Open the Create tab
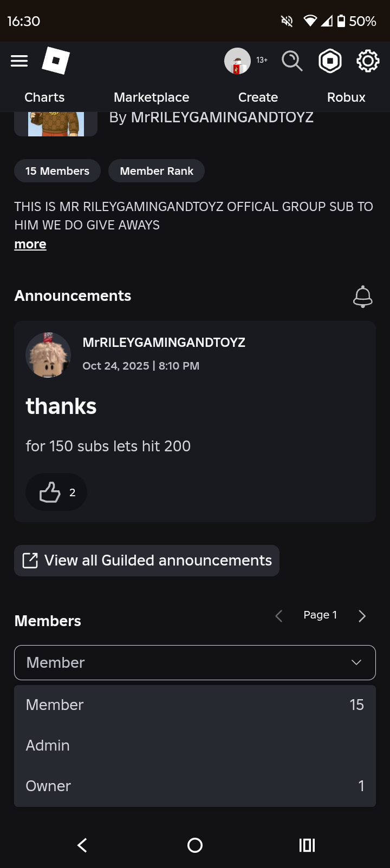The image size is (390, 868). click(258, 97)
